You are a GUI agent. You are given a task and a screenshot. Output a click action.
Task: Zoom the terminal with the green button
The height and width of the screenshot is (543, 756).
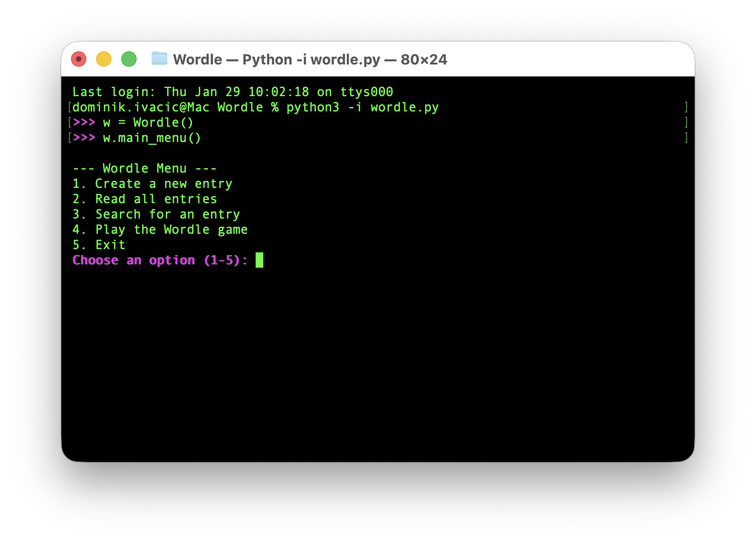point(129,59)
